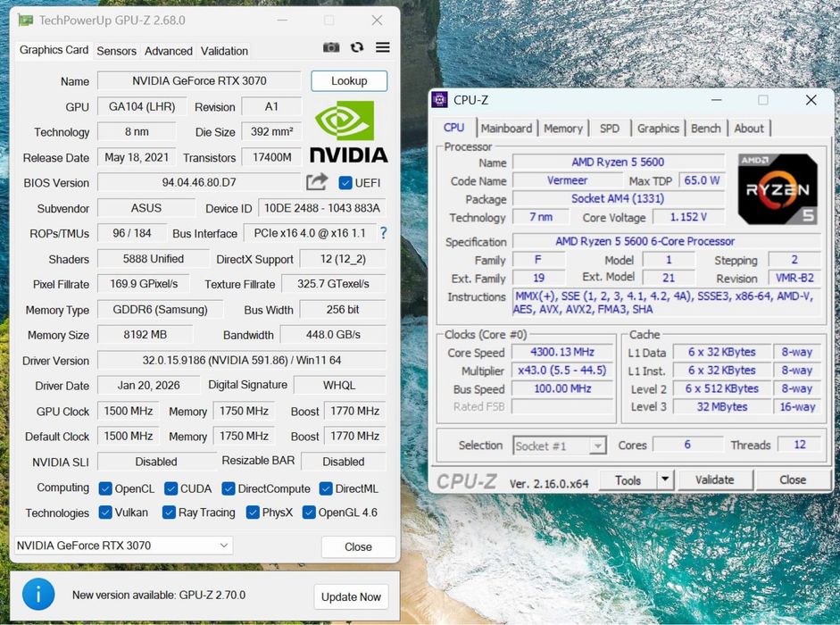The height and width of the screenshot is (625, 840).
Task: Click the Max TDP value 65.0 W
Action: (x=702, y=180)
